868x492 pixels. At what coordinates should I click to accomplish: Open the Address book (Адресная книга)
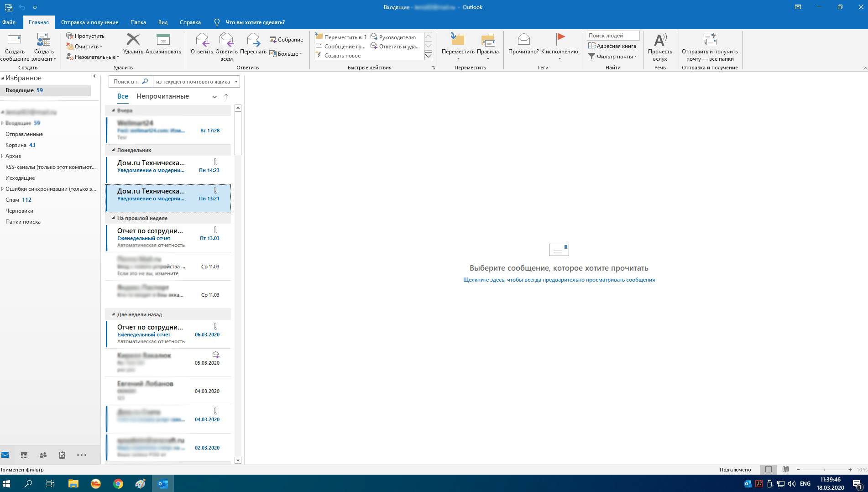(612, 46)
